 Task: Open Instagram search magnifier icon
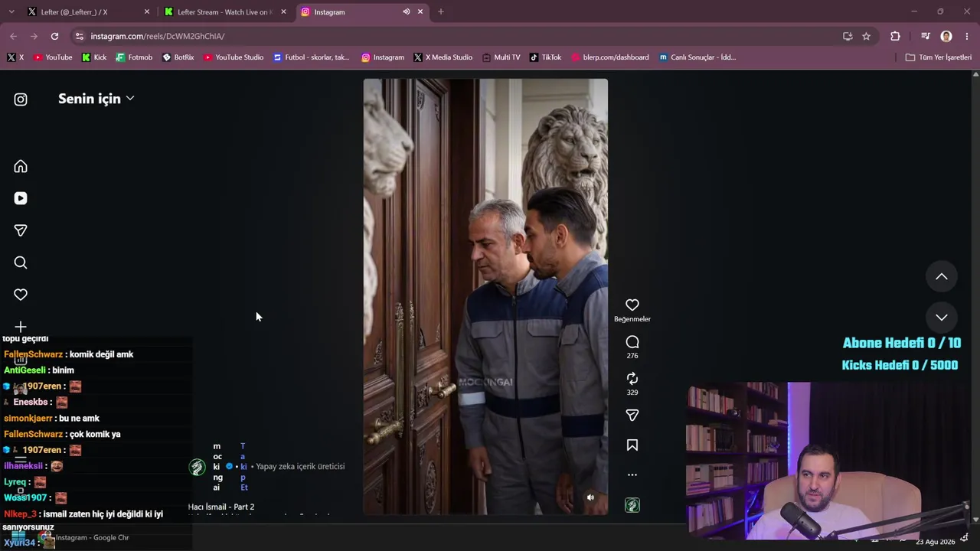pyautogui.click(x=21, y=262)
